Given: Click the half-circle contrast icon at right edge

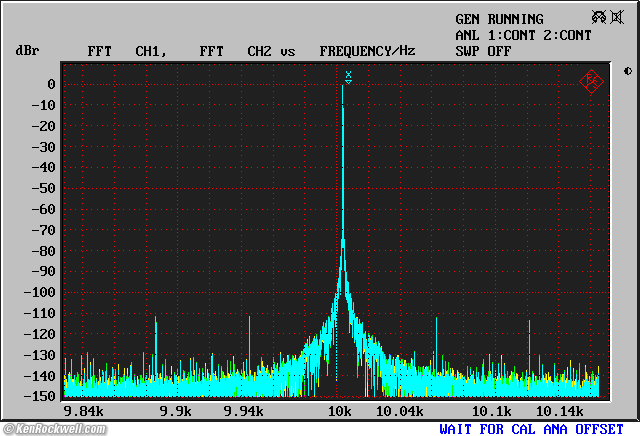Looking at the screenshot, I should (x=627, y=71).
